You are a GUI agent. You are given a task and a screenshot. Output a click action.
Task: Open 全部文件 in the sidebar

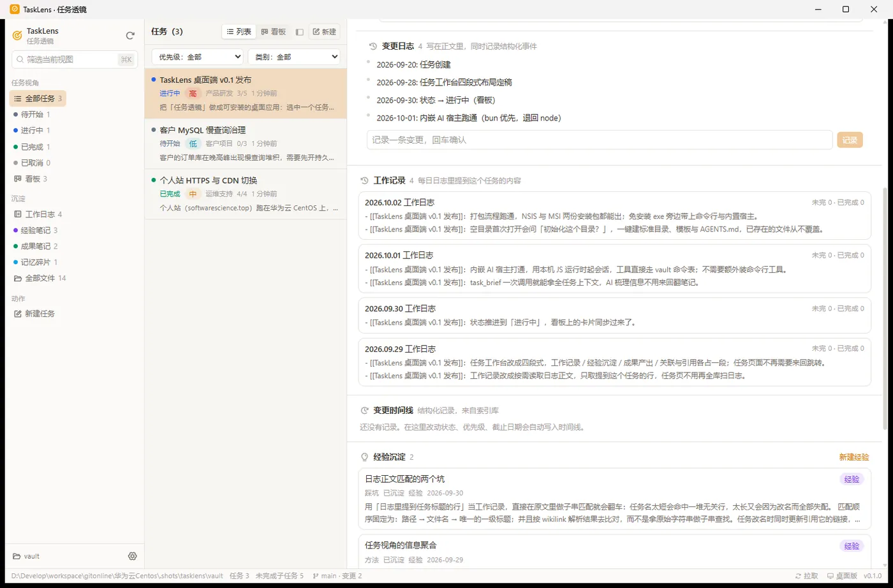point(40,278)
